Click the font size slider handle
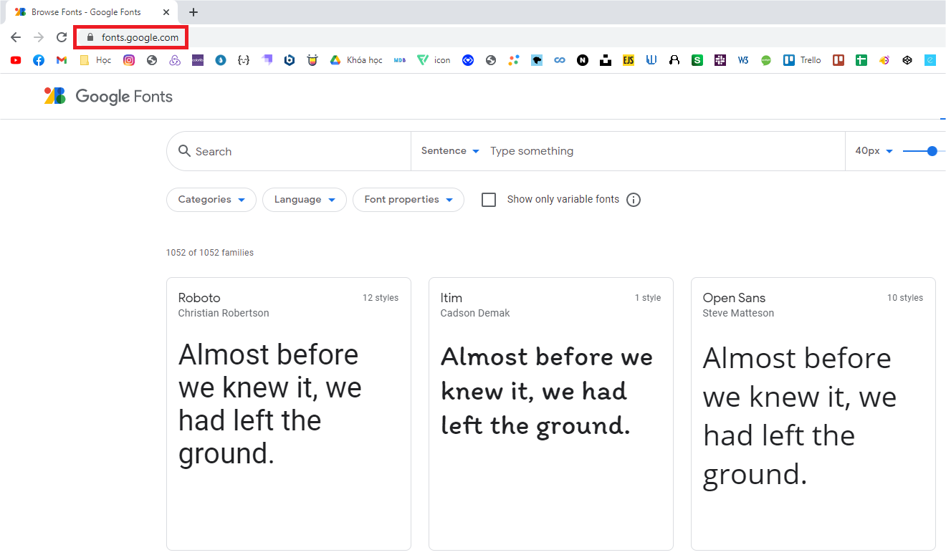Screen dimensions: 946x560 click(932, 151)
